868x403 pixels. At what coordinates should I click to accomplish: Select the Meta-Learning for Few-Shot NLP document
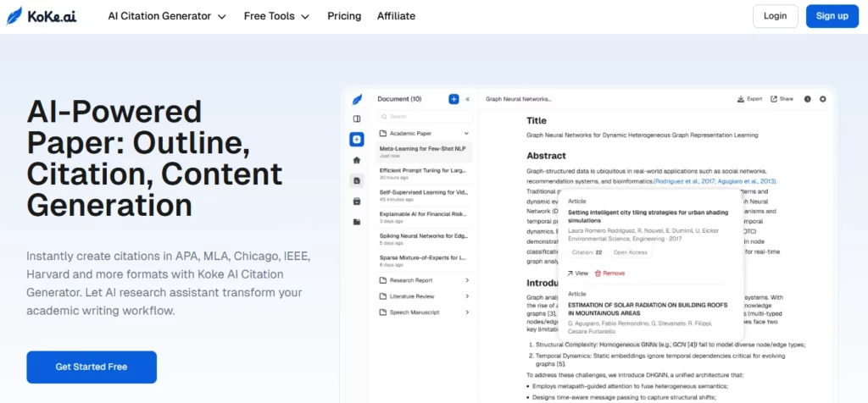pos(424,152)
